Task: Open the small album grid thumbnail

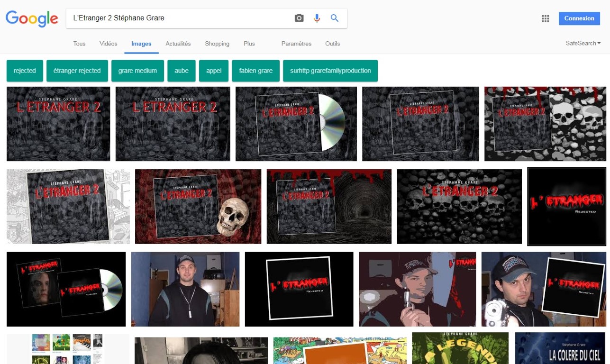Action: click(x=68, y=349)
